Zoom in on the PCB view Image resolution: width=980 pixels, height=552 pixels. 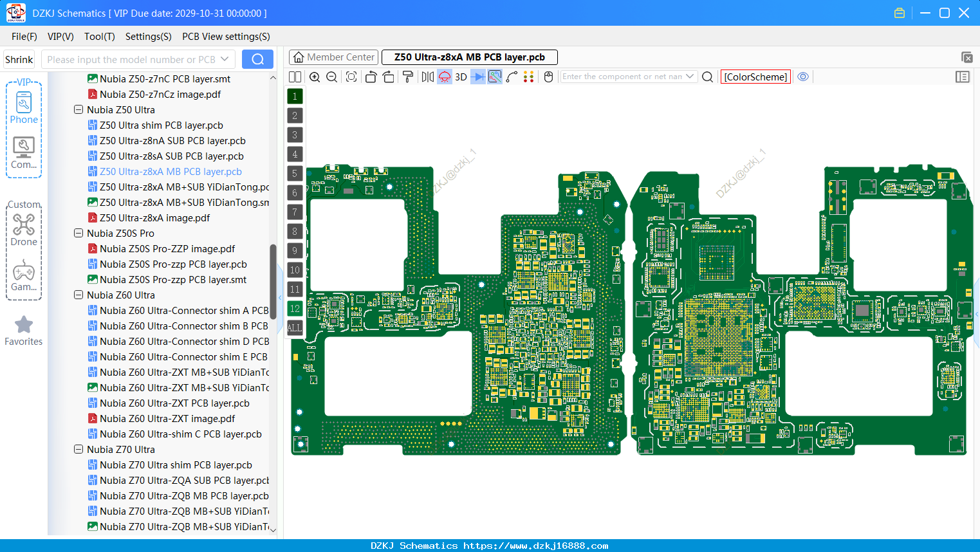[315, 77]
